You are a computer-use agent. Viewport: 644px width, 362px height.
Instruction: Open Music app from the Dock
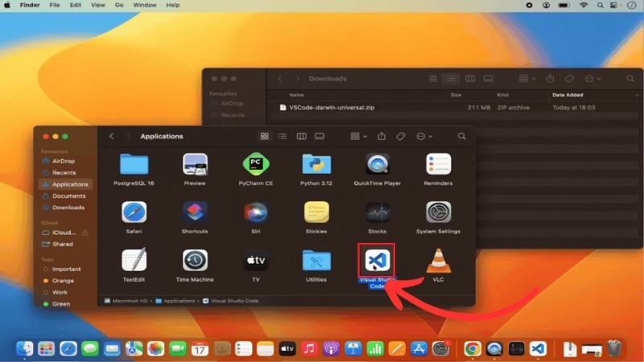point(309,349)
